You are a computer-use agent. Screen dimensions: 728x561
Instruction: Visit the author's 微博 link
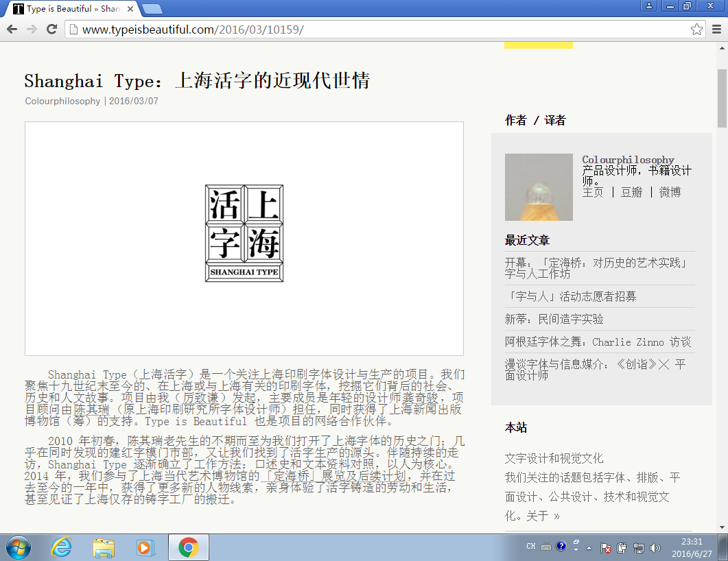670,193
